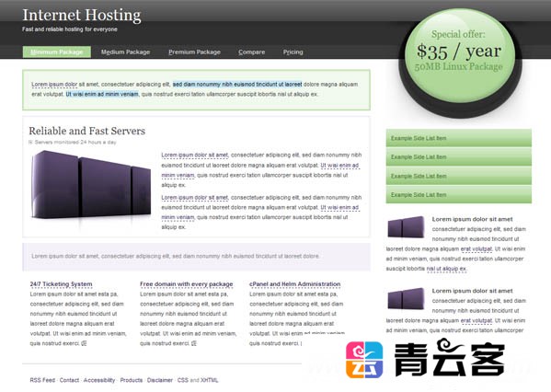Click the colorful cloud logo icon
The width and height of the screenshot is (551, 392).
[x=364, y=359]
